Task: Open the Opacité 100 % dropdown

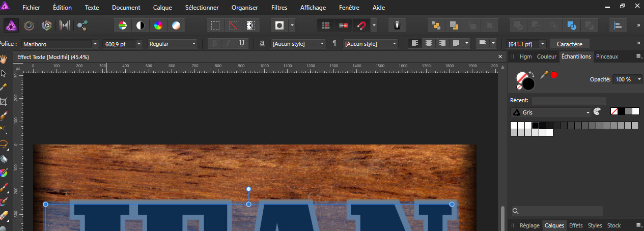Action: [x=639, y=79]
